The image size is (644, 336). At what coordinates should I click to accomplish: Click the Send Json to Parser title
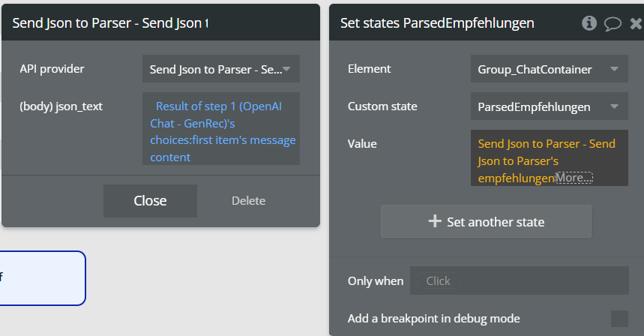(x=110, y=23)
